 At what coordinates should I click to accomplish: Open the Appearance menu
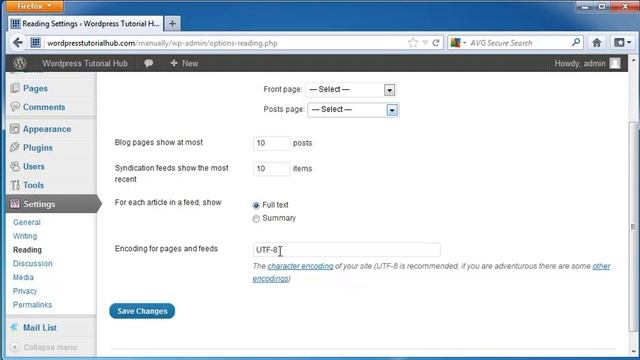pos(47,129)
